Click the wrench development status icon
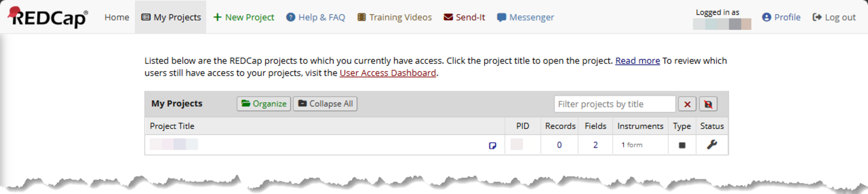 (712, 145)
